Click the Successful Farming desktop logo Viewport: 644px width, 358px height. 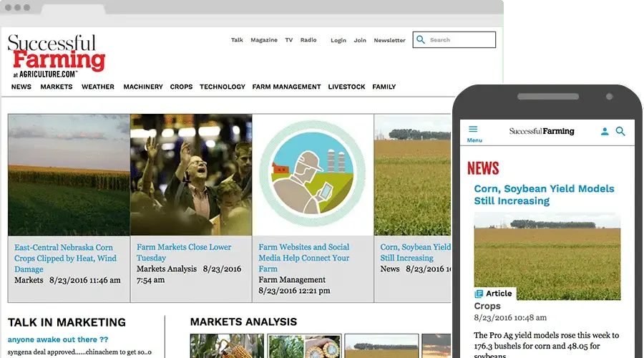coord(56,55)
